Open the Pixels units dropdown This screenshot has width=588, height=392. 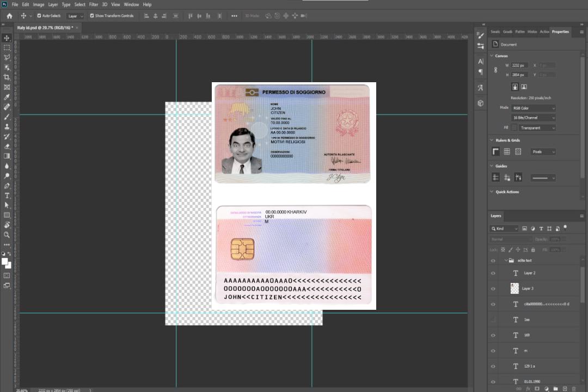click(543, 151)
